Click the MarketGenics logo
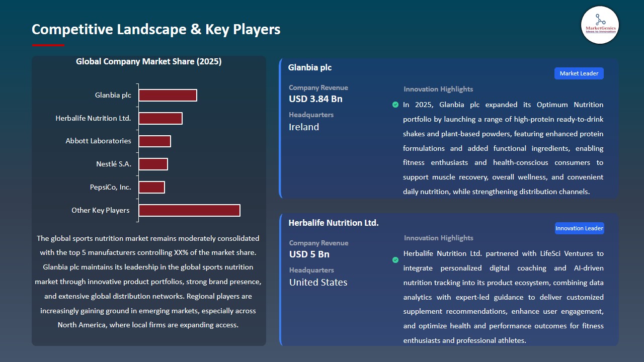The width and height of the screenshot is (644, 362). [x=600, y=25]
